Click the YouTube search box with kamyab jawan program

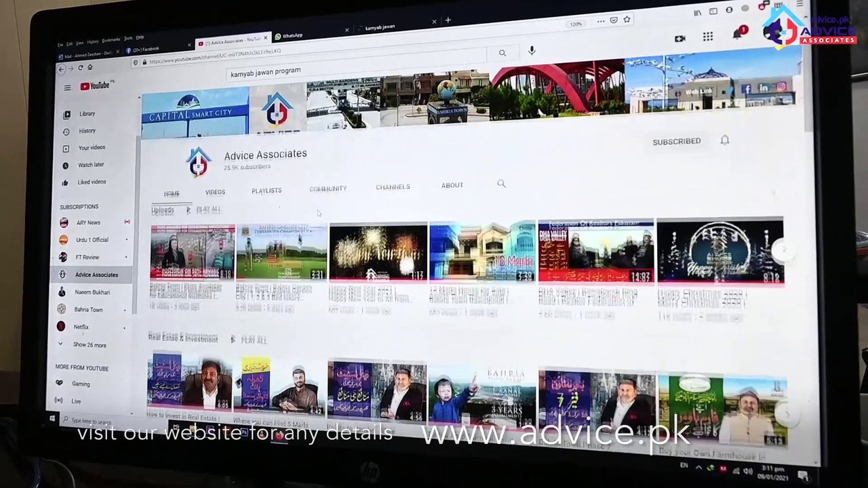357,64
